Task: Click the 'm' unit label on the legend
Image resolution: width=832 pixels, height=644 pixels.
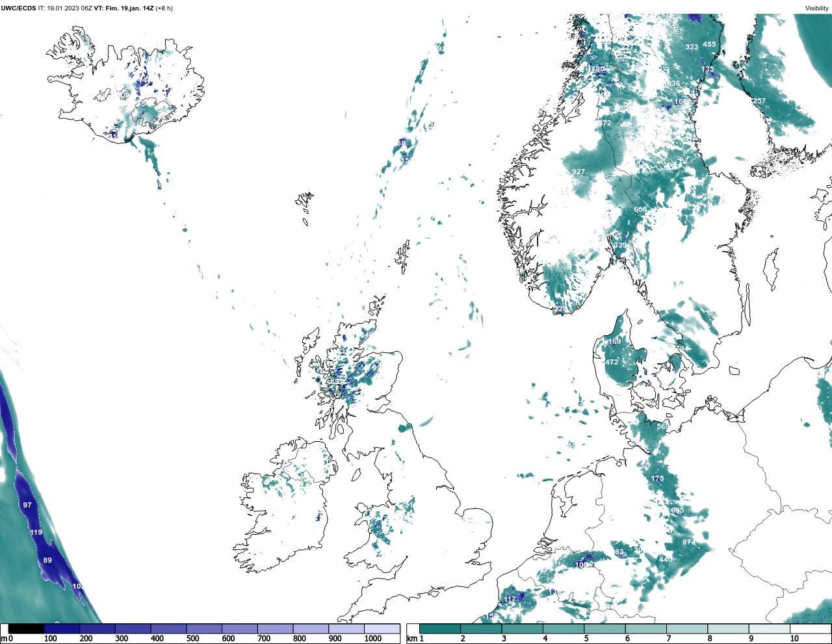Action: click(4, 639)
